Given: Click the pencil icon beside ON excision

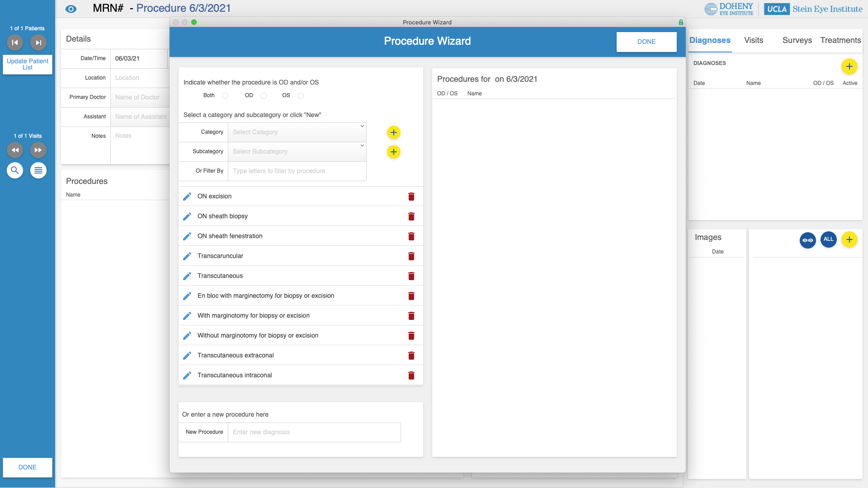Looking at the screenshot, I should click(187, 197).
